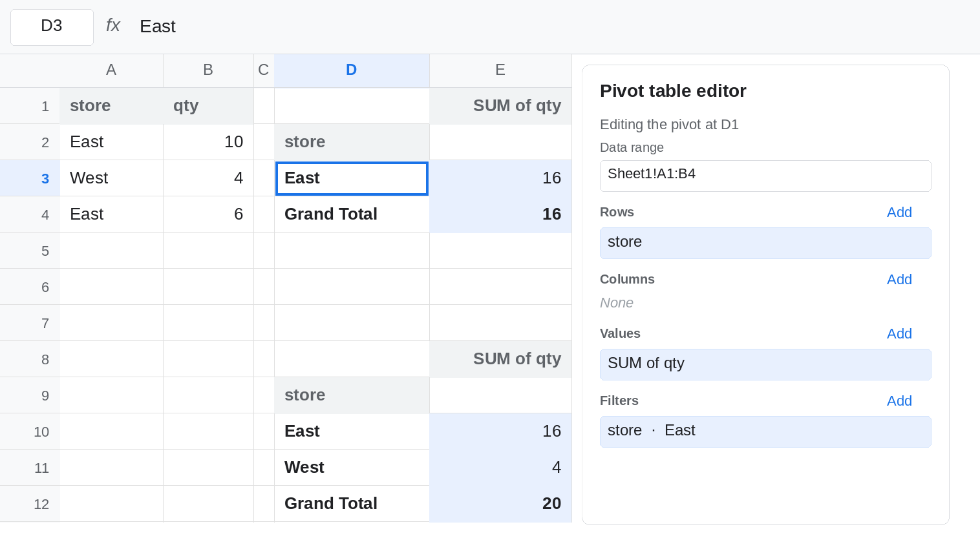Click cell B4 with value 6
980x540 pixels.
[x=208, y=214]
